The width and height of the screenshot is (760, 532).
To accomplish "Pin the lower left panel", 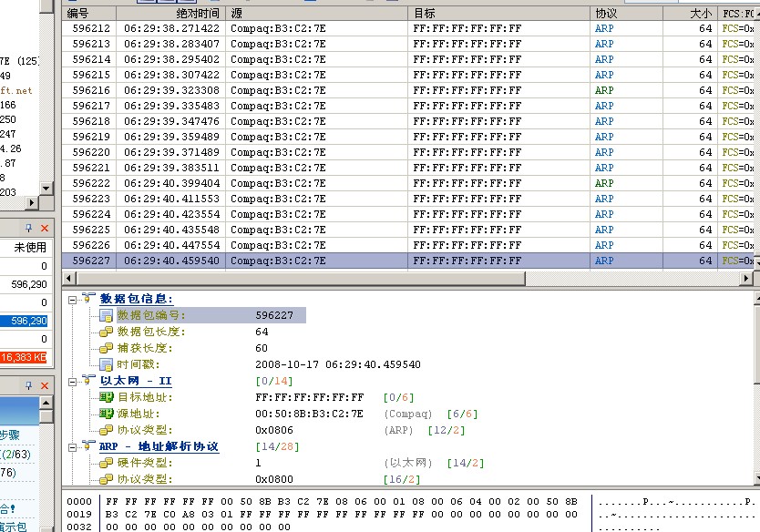I will click(x=29, y=385).
